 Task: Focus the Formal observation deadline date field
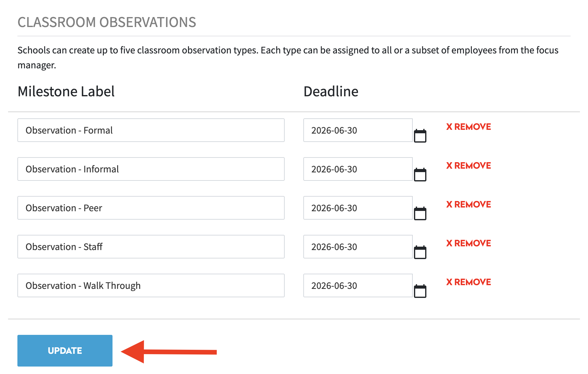pos(357,130)
